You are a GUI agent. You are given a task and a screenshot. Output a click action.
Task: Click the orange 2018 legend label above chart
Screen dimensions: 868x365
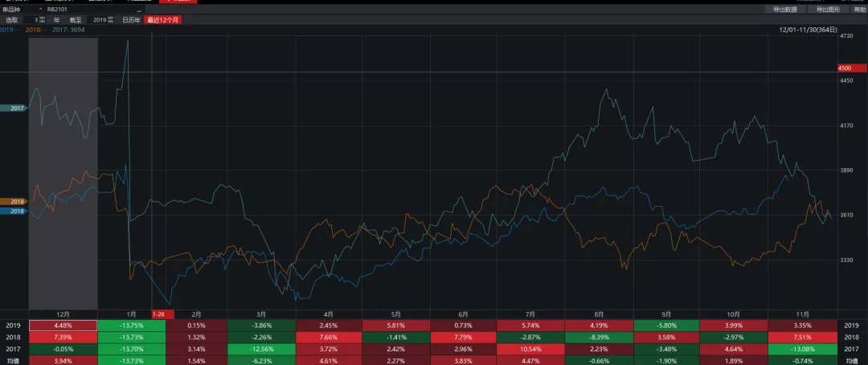pos(34,29)
